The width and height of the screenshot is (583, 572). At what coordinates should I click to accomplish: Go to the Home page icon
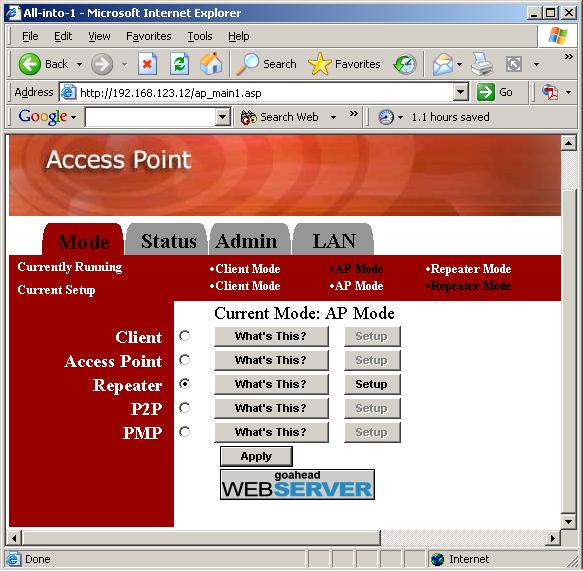(x=211, y=64)
